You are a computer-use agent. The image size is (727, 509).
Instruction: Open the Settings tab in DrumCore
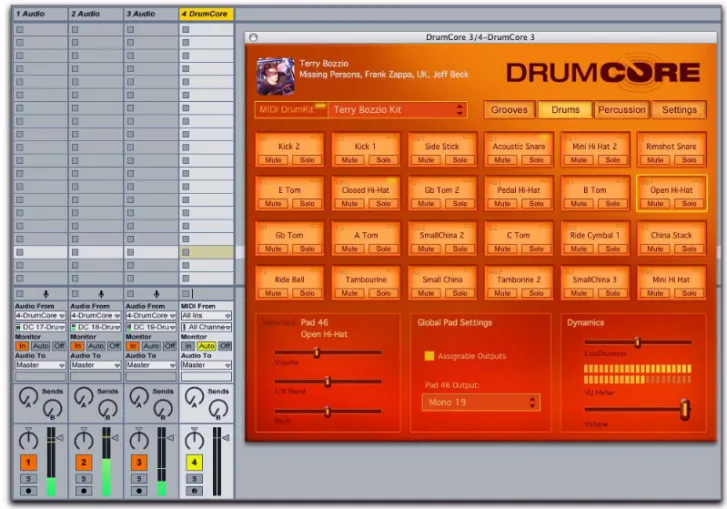(679, 110)
